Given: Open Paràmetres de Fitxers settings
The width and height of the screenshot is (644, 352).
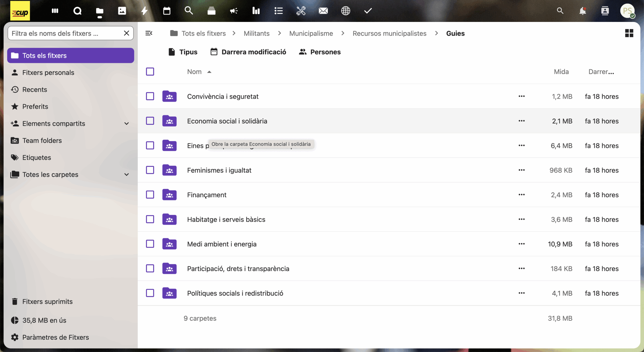Looking at the screenshot, I should click(x=55, y=337).
